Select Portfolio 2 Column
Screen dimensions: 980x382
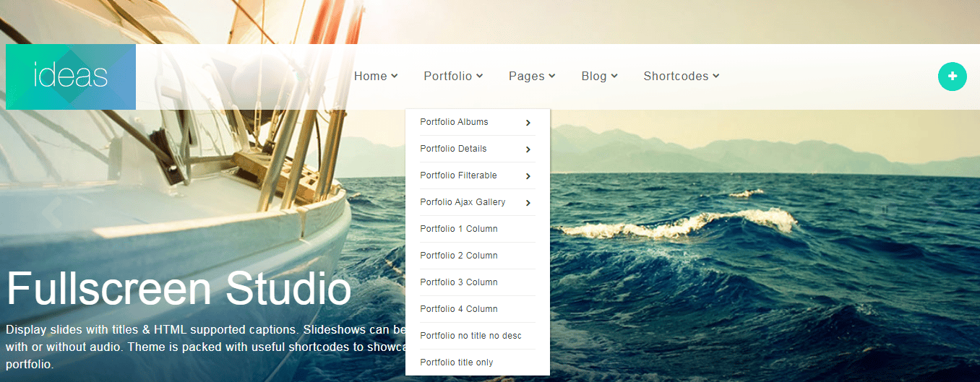point(459,256)
